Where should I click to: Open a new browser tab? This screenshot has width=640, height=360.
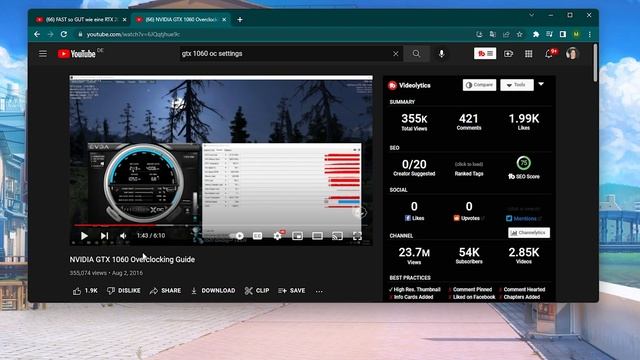click(x=240, y=20)
